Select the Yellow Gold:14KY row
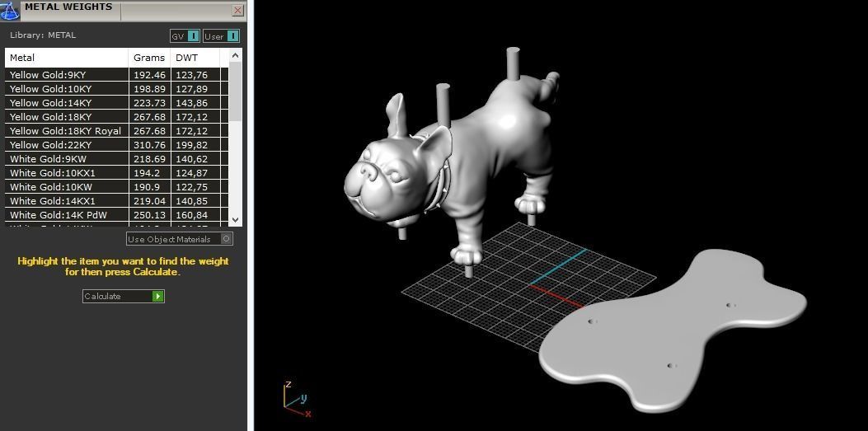 [116, 103]
